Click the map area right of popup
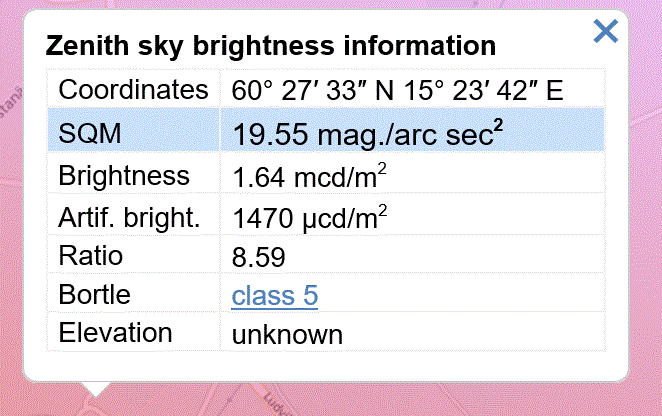Viewport: 662px width, 416px height. pos(645,211)
